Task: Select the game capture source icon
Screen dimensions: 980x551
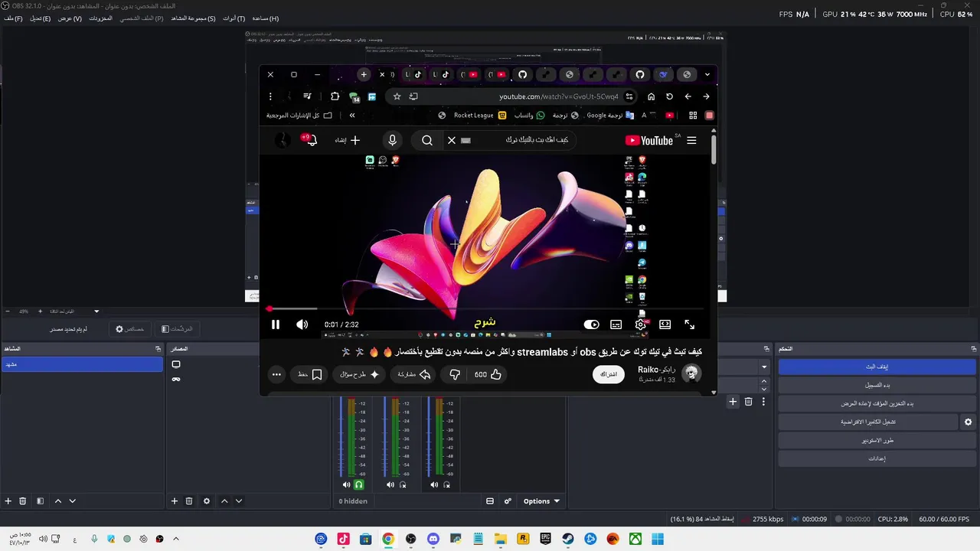Action: pyautogui.click(x=176, y=379)
